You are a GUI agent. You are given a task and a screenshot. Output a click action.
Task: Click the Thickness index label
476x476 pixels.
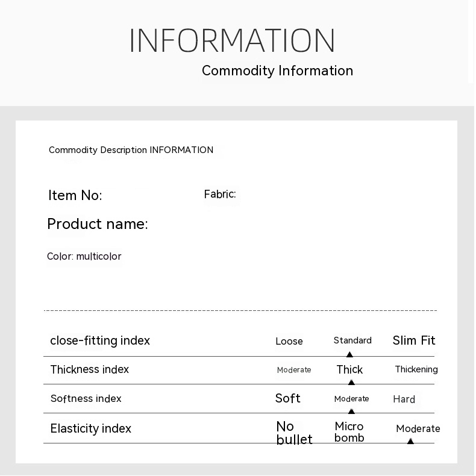pyautogui.click(x=89, y=369)
